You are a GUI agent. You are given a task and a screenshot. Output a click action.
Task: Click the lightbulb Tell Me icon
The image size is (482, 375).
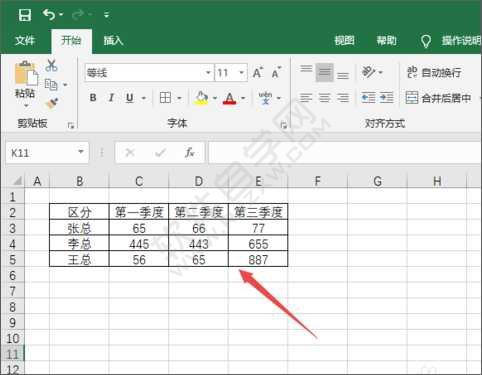coord(426,41)
